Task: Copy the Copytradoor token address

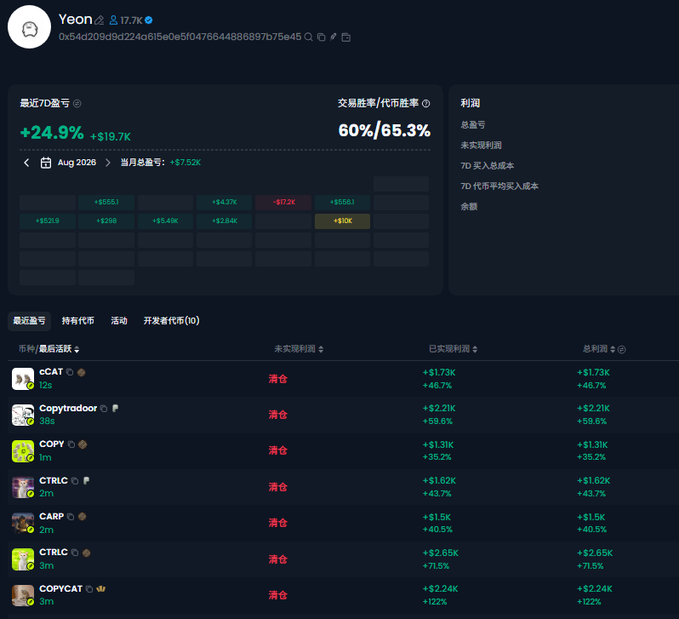Action: point(103,408)
